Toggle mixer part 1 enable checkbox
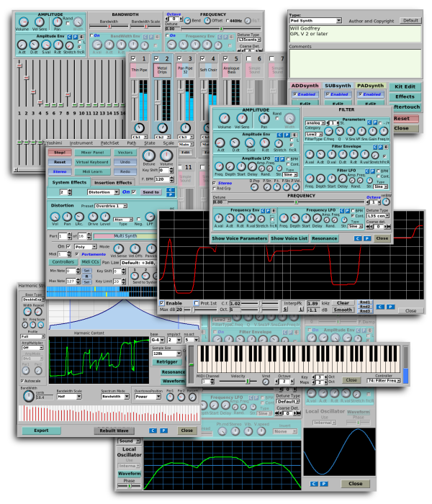 click(133, 58)
